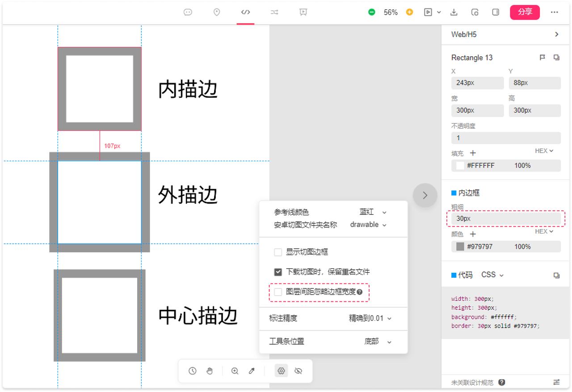Change code language CSS dropdown
Image resolution: width=572 pixels, height=392 pixels.
pos(492,275)
